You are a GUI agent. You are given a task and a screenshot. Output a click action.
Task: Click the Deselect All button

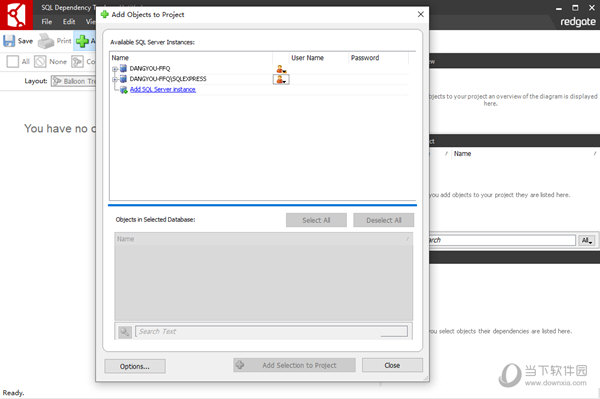(x=383, y=220)
